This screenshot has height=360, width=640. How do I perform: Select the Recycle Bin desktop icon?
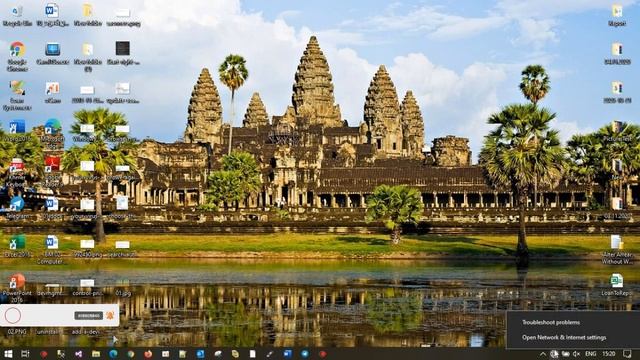17,16
